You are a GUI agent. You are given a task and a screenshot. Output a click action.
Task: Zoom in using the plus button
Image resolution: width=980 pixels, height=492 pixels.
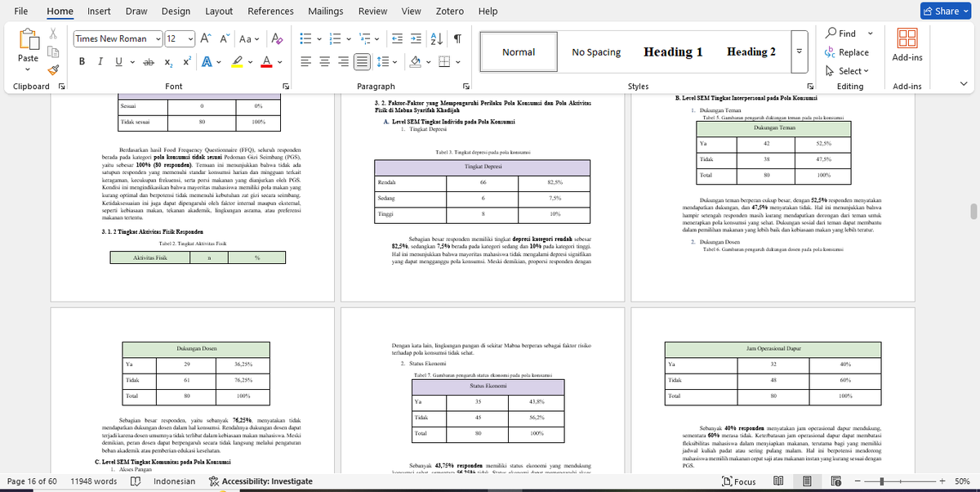click(x=942, y=481)
